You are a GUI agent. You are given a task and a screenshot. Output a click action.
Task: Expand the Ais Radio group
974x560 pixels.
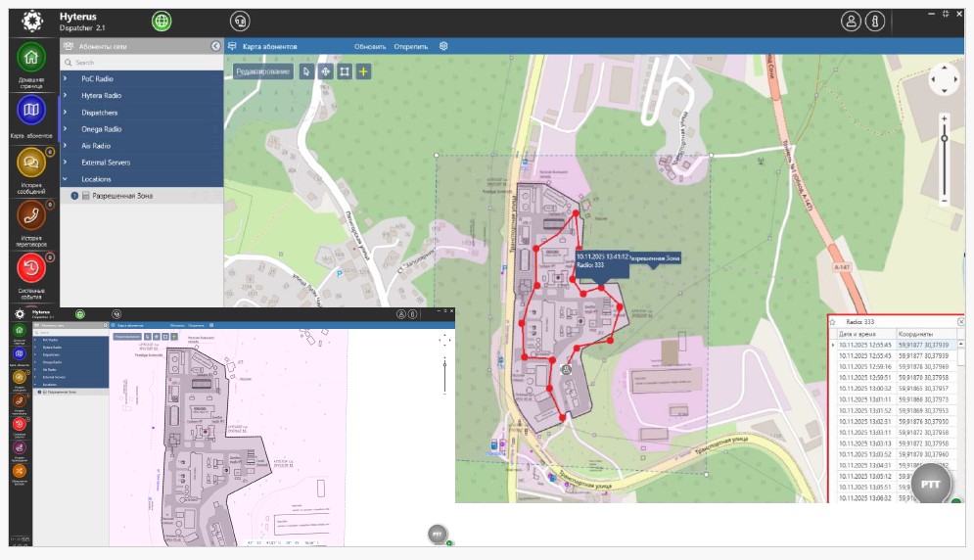point(65,146)
